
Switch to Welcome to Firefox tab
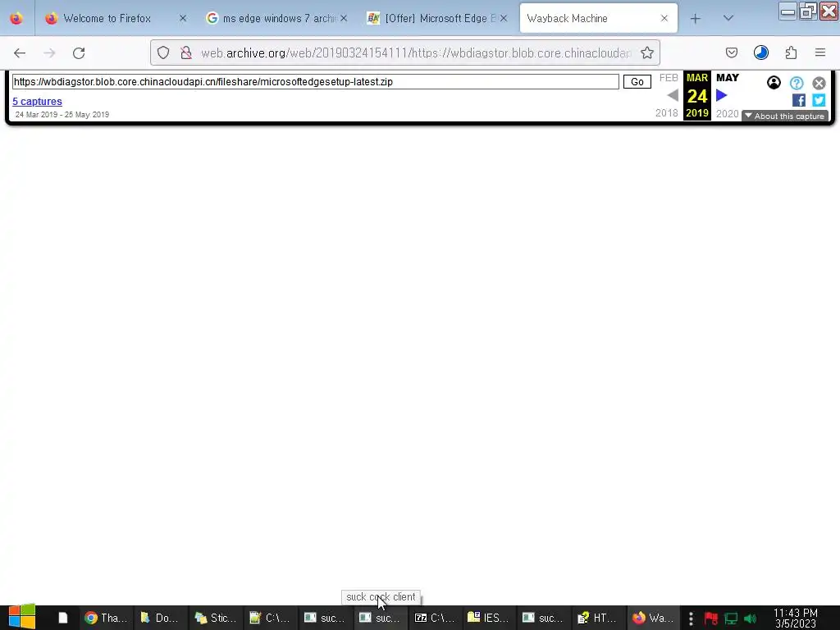point(115,18)
